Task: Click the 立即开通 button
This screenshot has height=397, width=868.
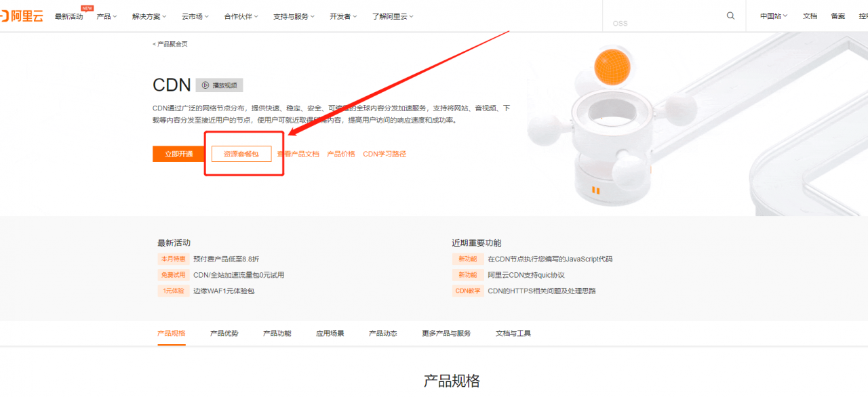Action: point(178,154)
